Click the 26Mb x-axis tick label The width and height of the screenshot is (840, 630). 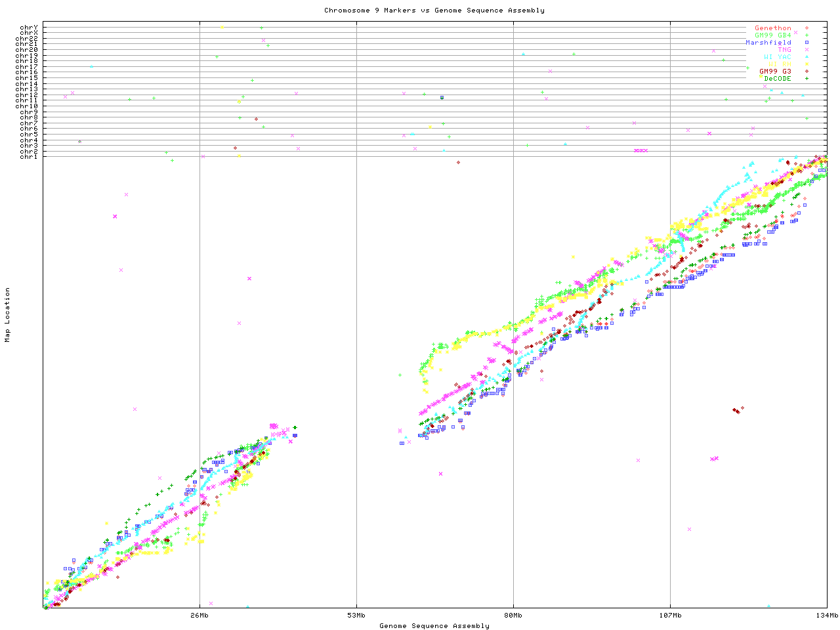click(x=199, y=616)
